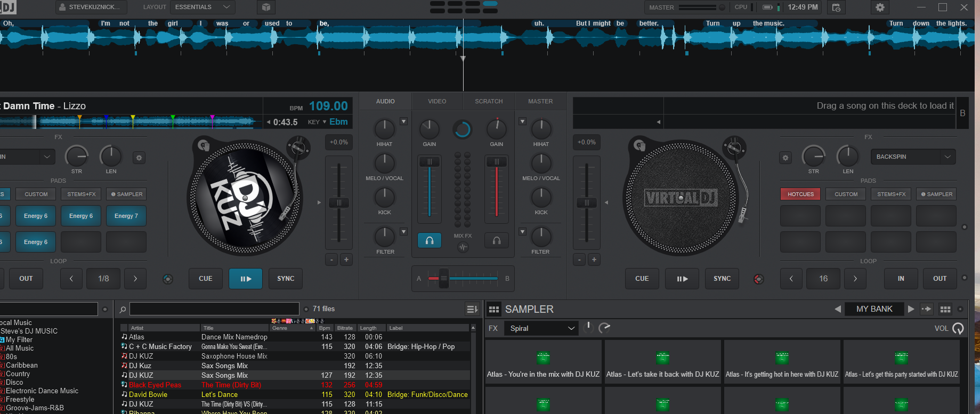The image size is (980, 414).
Task: Switch to the AUDIO mixer tab
Action: pyautogui.click(x=385, y=101)
